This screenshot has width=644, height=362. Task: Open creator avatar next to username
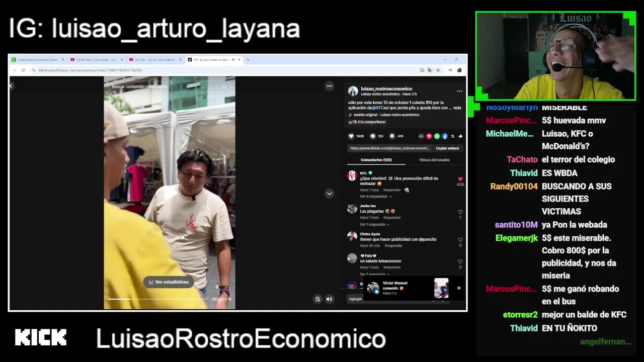(x=353, y=91)
